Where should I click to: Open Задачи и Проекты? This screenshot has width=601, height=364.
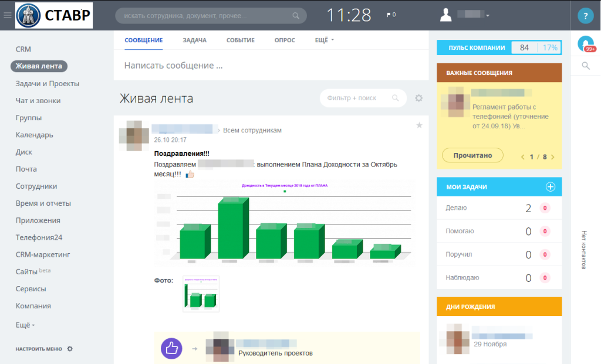click(x=47, y=83)
